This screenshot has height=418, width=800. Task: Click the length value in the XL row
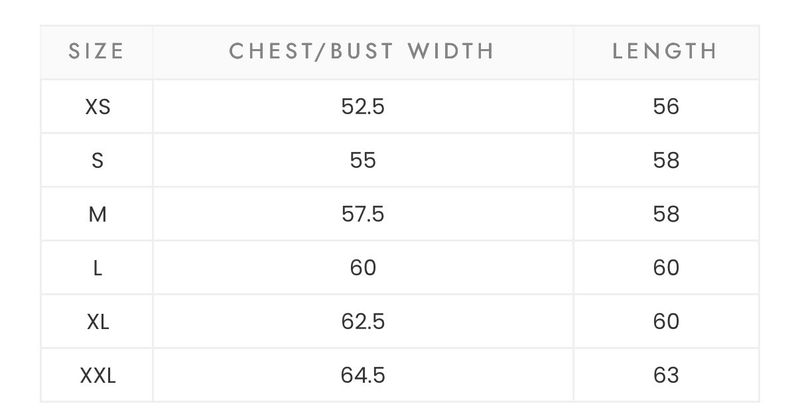(x=666, y=322)
